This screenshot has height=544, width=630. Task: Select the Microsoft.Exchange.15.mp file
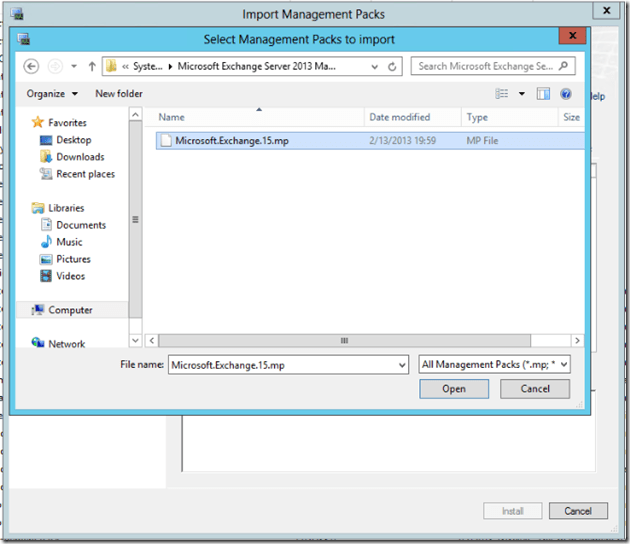[230, 141]
